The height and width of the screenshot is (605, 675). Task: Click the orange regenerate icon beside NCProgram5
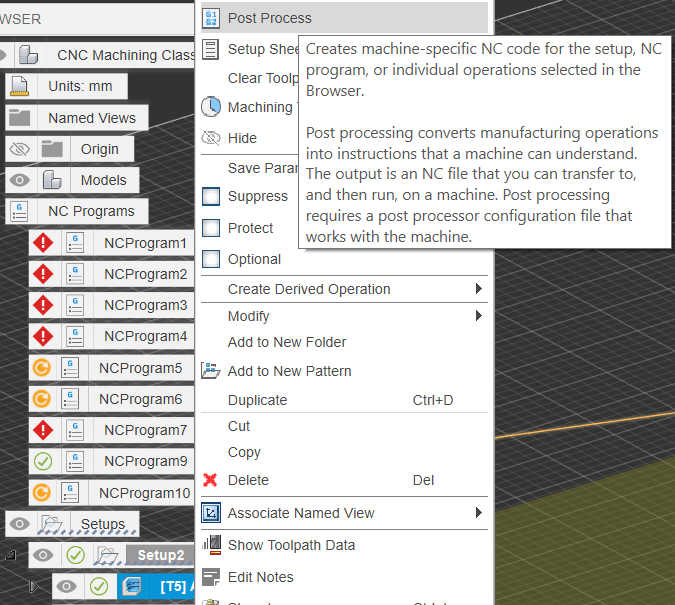(x=42, y=368)
